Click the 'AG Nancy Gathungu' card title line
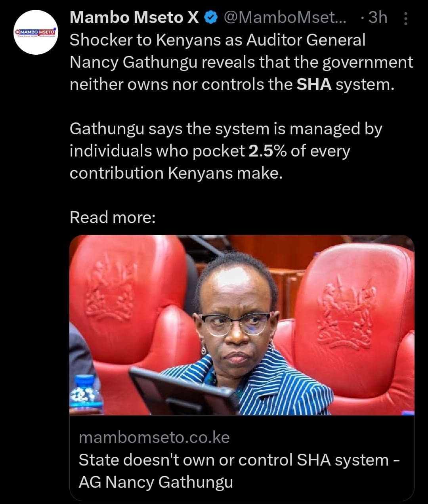This screenshot has width=428, height=504. 156,482
